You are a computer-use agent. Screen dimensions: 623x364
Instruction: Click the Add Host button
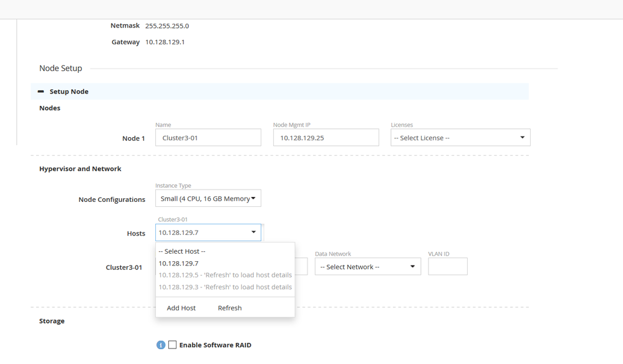tap(181, 308)
